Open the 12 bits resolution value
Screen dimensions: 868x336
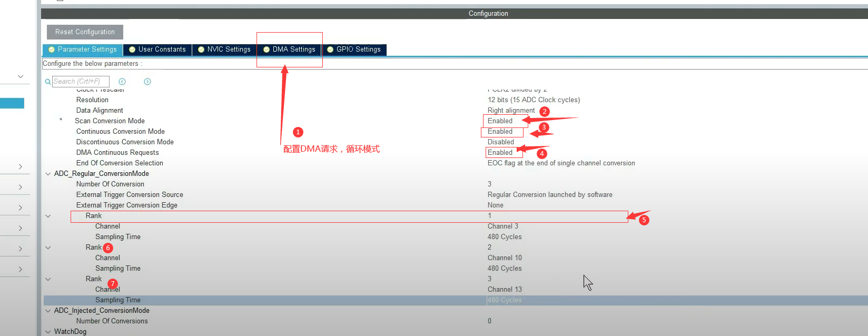[534, 100]
